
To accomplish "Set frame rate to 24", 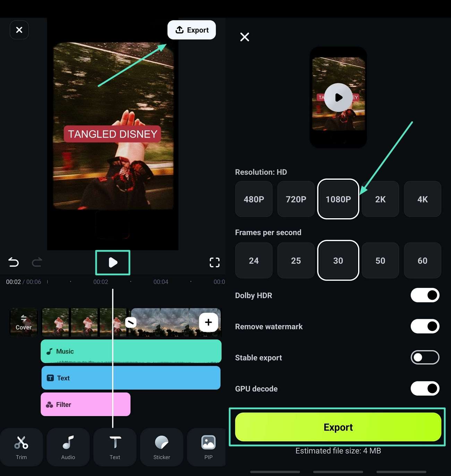I will [254, 261].
